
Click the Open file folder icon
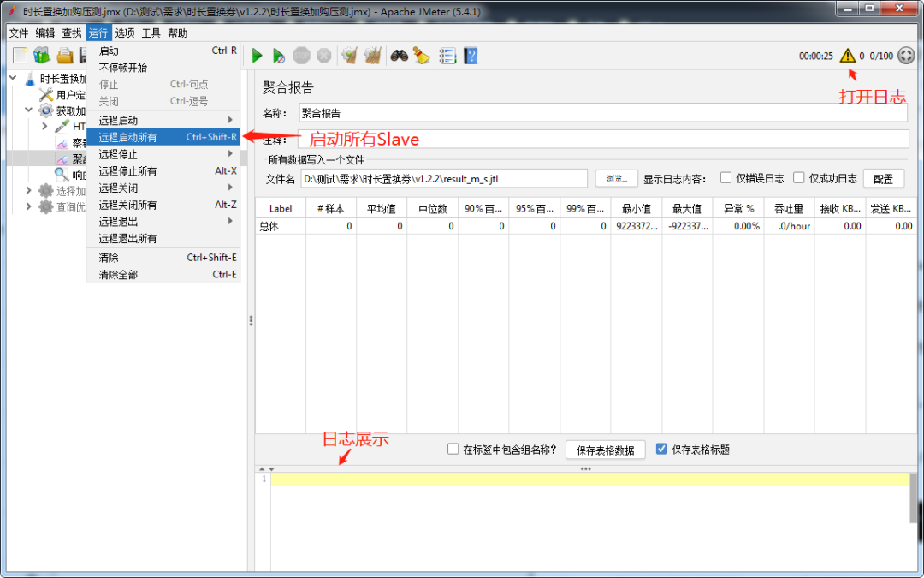pos(64,56)
